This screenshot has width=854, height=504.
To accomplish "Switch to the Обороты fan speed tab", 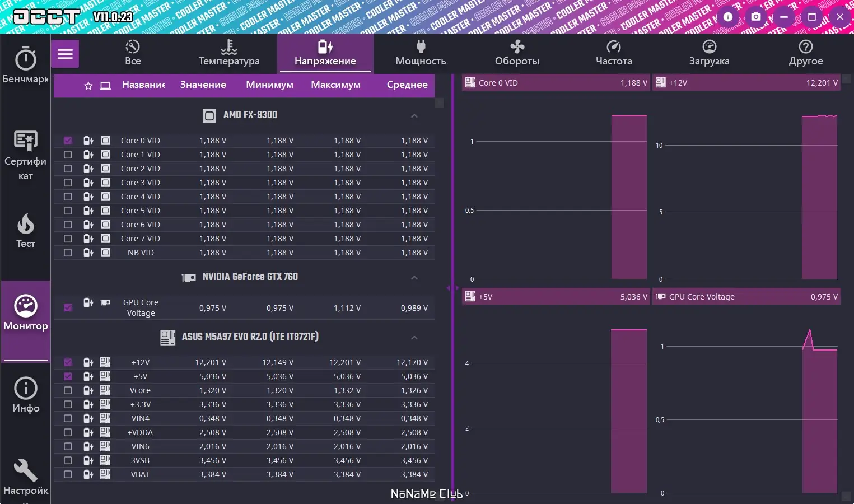I will pyautogui.click(x=517, y=53).
